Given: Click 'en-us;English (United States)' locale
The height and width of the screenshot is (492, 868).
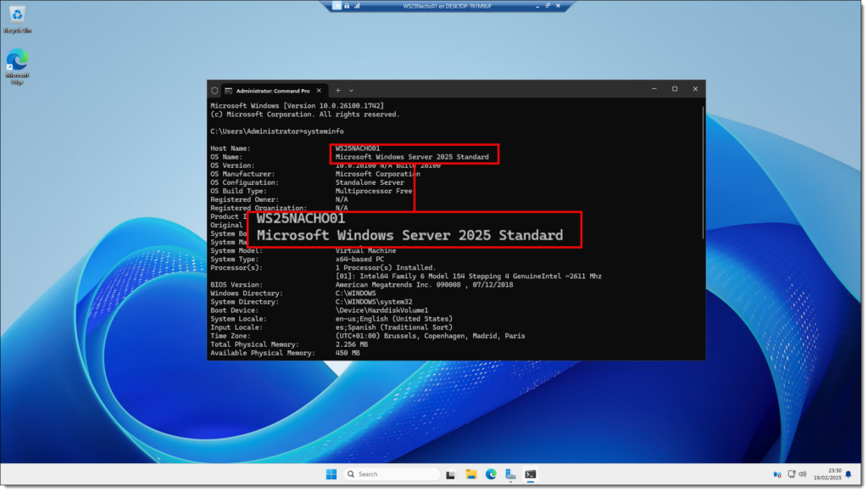Looking at the screenshot, I should [395, 320].
